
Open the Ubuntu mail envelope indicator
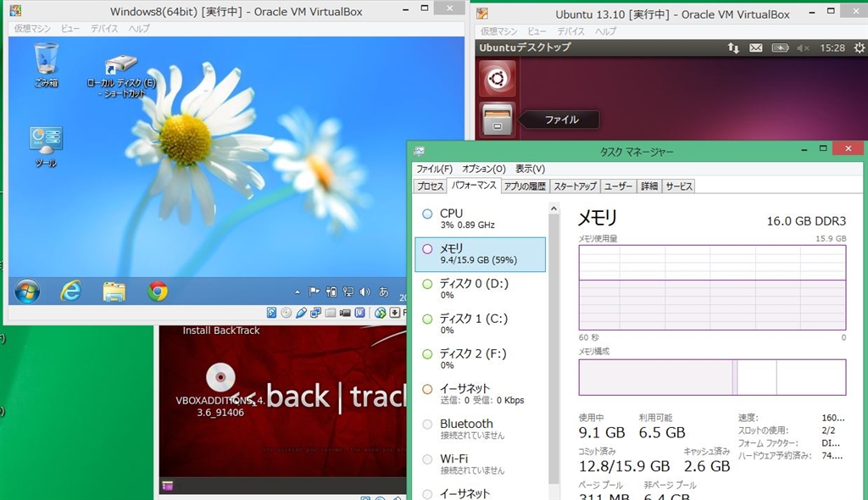pyautogui.click(x=755, y=48)
